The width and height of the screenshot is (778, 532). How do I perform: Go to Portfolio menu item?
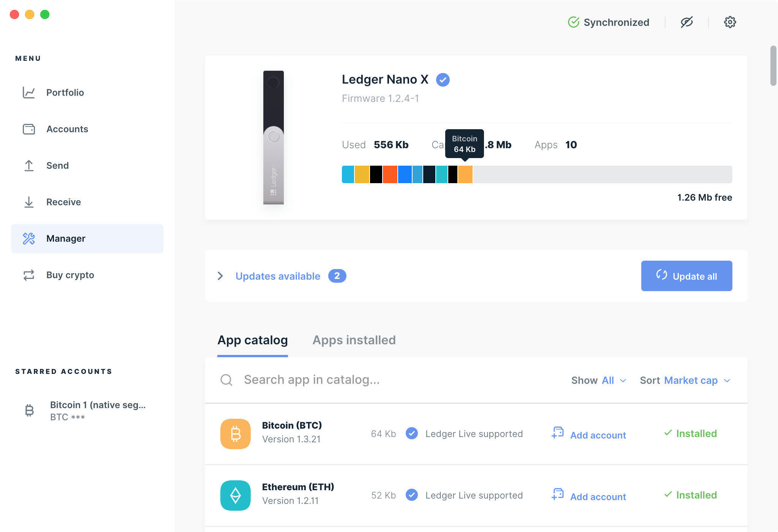pos(87,92)
